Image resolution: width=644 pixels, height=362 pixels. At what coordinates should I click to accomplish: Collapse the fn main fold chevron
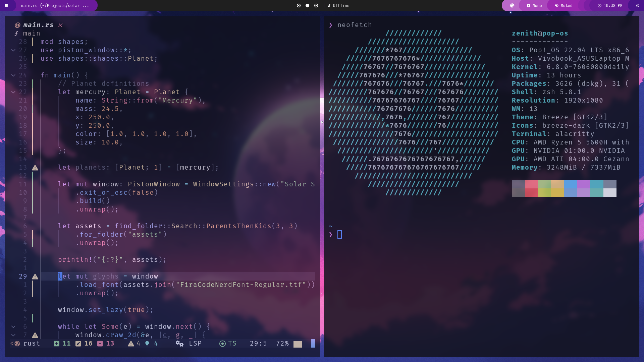click(13, 75)
